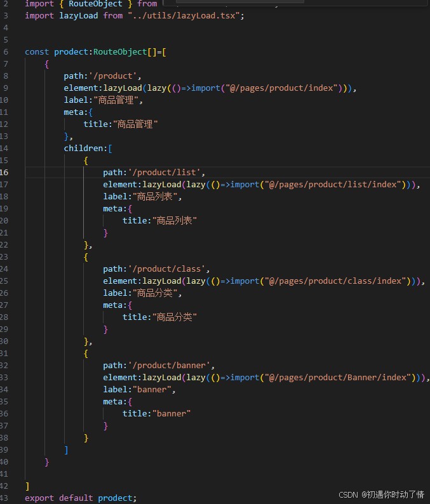This screenshot has height=504, width=430.
Task: Click the label "banner" on line 34
Action: pos(152,390)
